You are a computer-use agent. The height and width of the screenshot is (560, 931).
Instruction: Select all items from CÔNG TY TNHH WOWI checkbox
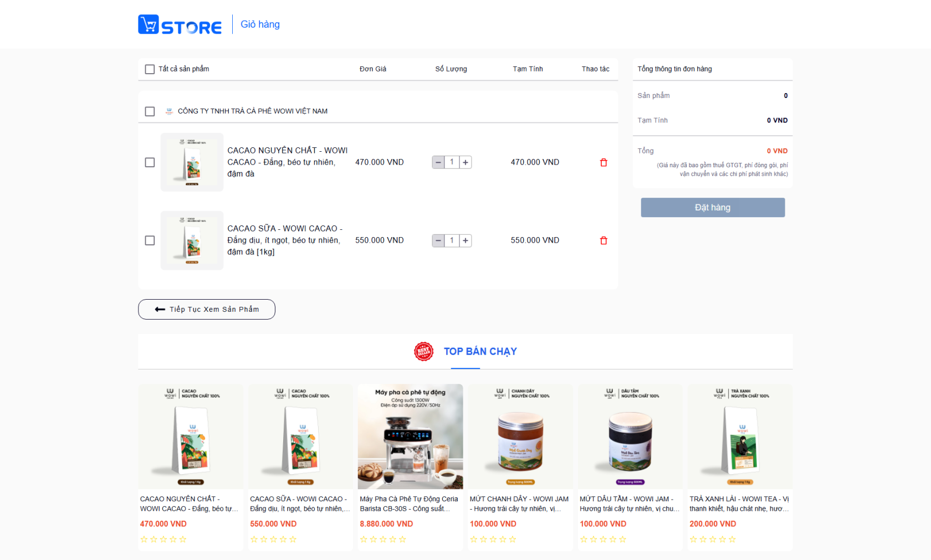pos(150,111)
